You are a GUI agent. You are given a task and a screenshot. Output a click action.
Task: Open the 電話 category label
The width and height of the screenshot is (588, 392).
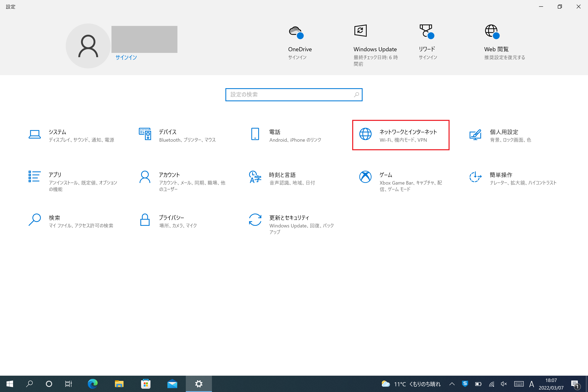pos(275,132)
